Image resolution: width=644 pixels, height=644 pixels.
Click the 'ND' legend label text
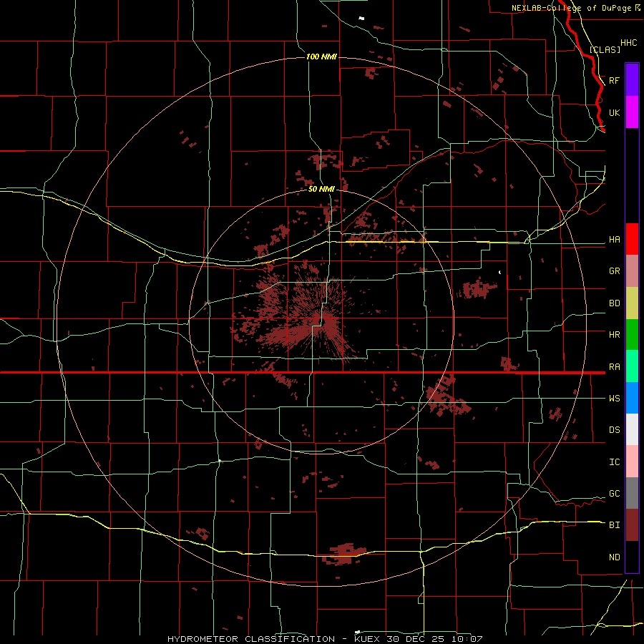coord(614,557)
